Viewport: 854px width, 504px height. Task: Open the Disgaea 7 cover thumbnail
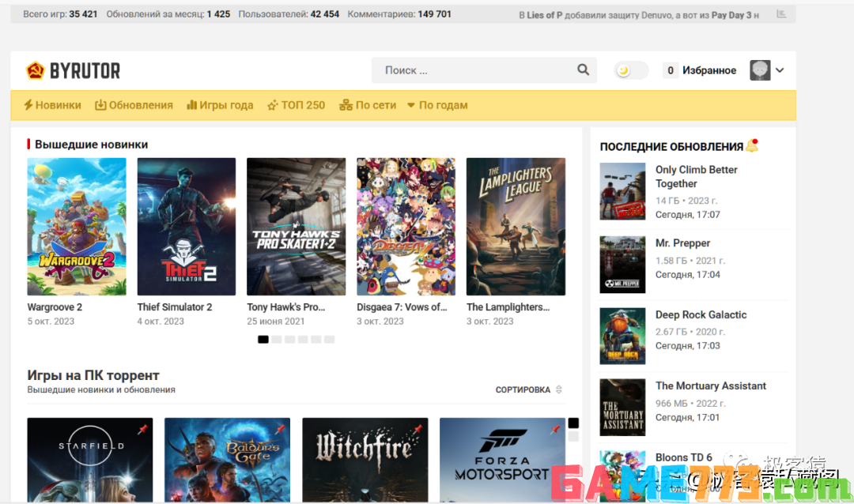pyautogui.click(x=406, y=227)
